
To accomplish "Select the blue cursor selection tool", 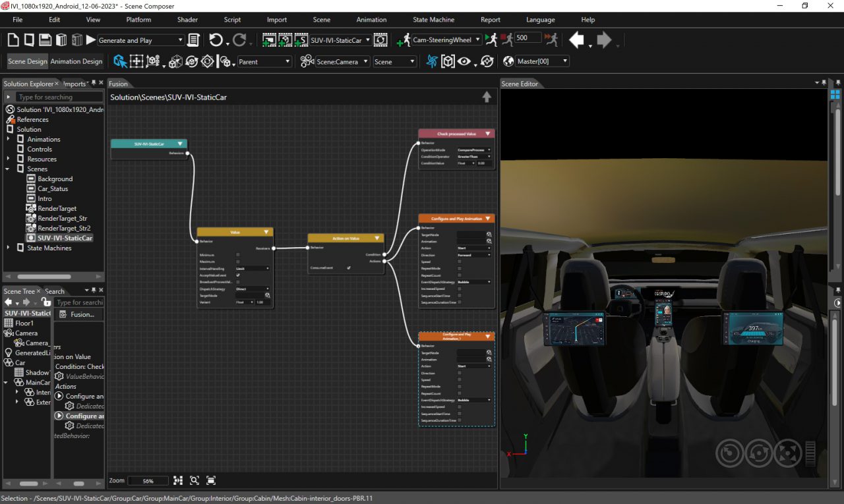I will click(120, 61).
